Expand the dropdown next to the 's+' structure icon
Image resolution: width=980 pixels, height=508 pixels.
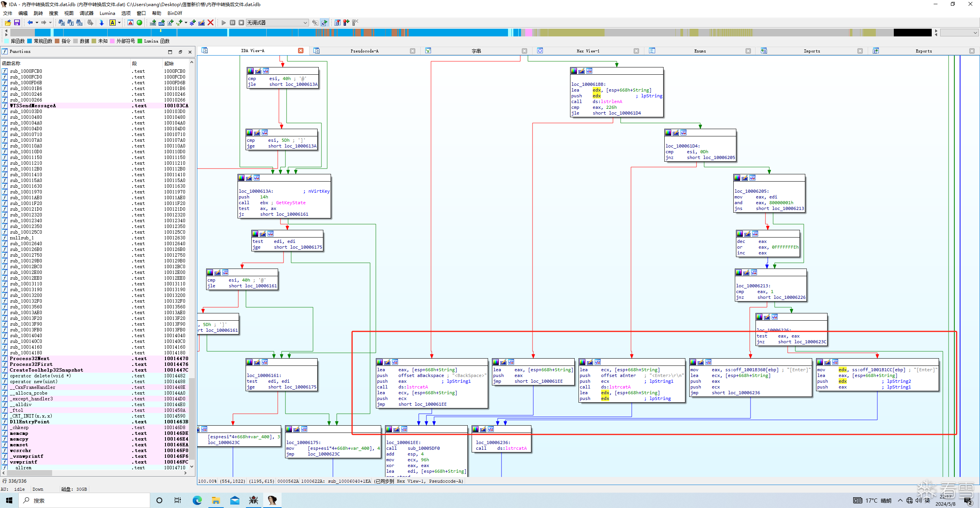(x=186, y=23)
